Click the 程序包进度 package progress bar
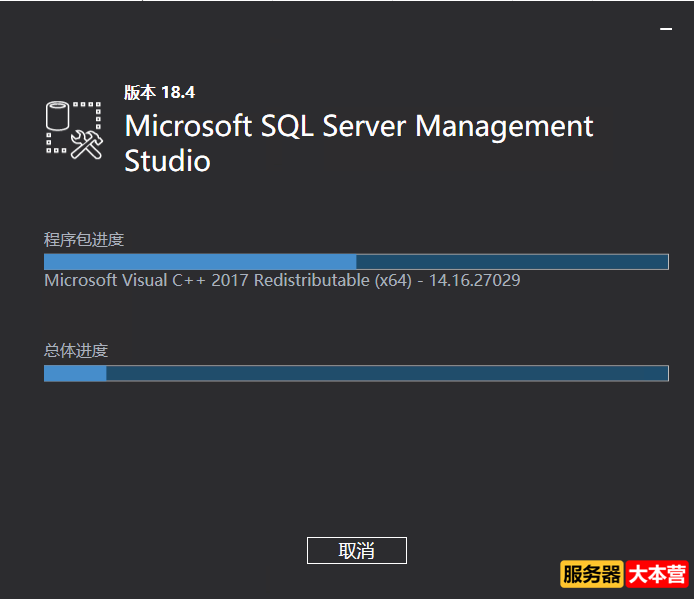The height and width of the screenshot is (599, 694). (x=356, y=262)
